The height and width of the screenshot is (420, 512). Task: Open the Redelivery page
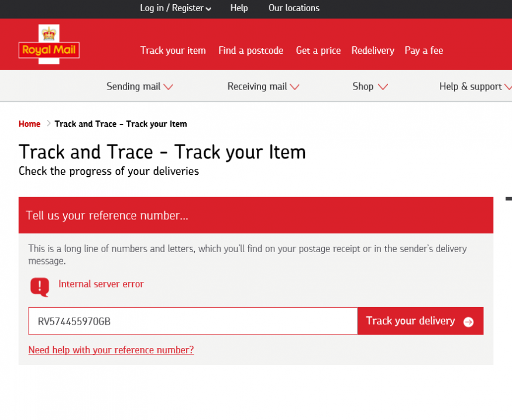pos(372,50)
